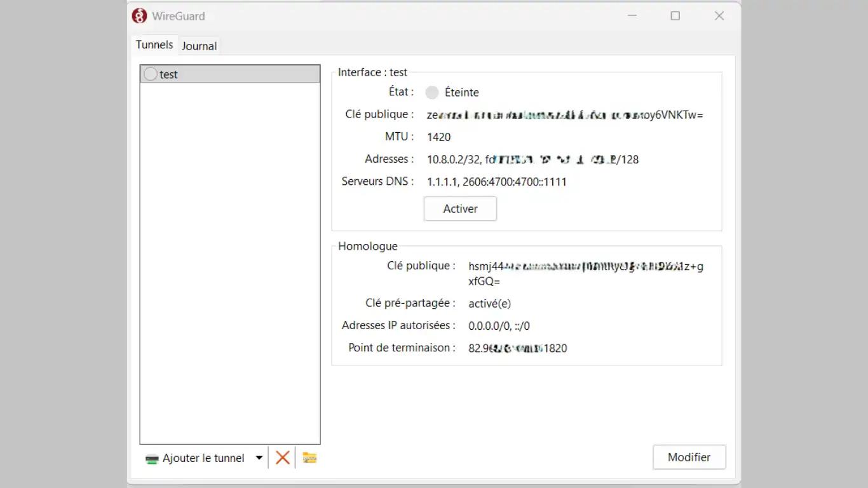
Task: Click the WireGuard logo in title bar
Action: coord(139,16)
